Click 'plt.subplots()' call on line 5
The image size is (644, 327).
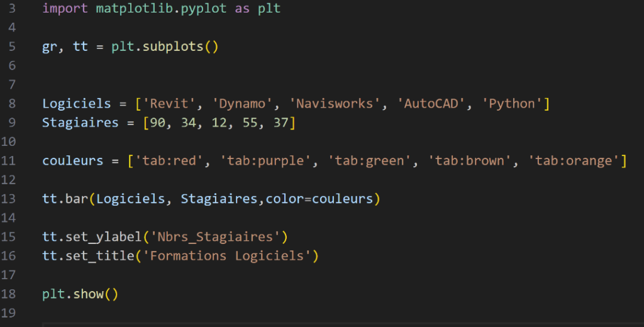pyautogui.click(x=165, y=47)
